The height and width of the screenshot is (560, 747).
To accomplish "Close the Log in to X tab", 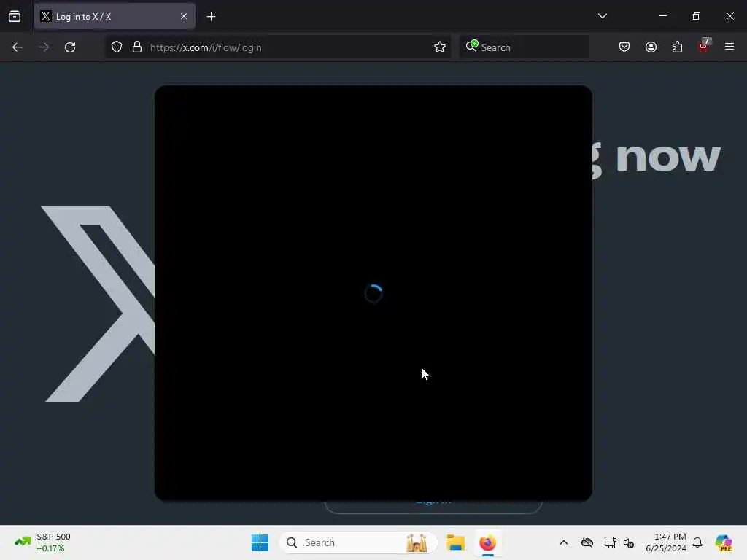I will 184,16.
